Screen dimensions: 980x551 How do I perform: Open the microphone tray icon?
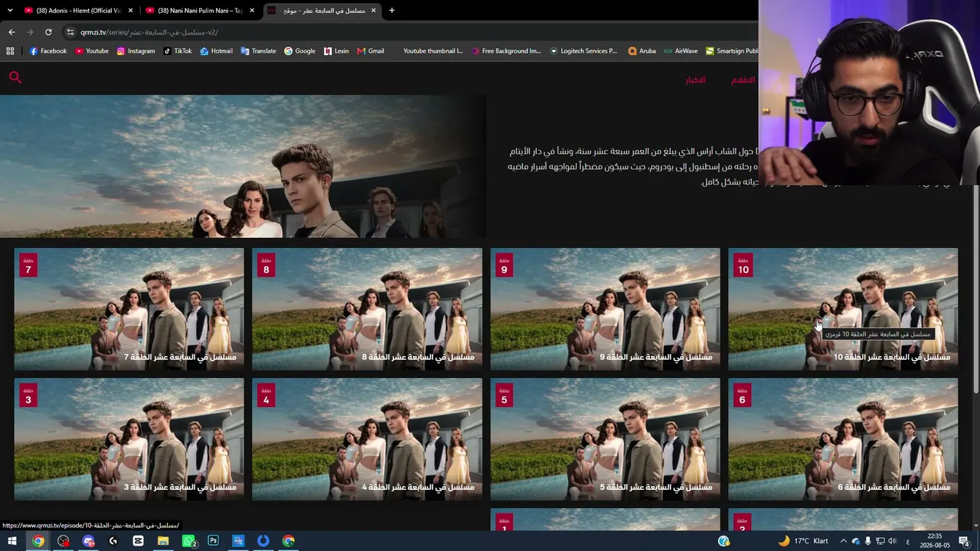867,541
